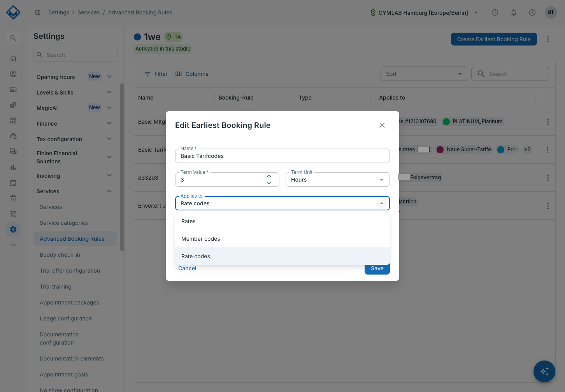
Task: Decrease the Term Value stepper
Action: pyautogui.click(x=269, y=183)
